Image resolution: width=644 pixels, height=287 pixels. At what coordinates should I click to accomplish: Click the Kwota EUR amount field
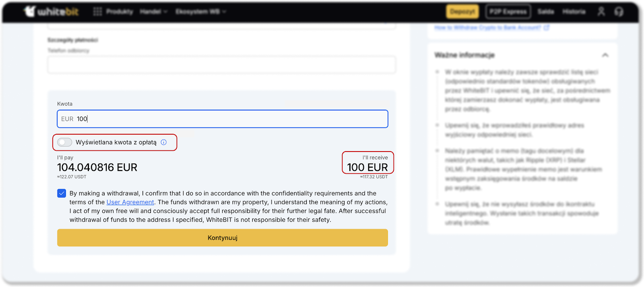tap(223, 119)
